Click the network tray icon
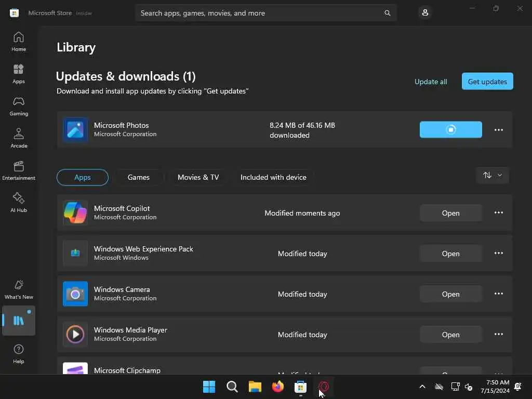The width and height of the screenshot is (532, 399). [x=455, y=387]
